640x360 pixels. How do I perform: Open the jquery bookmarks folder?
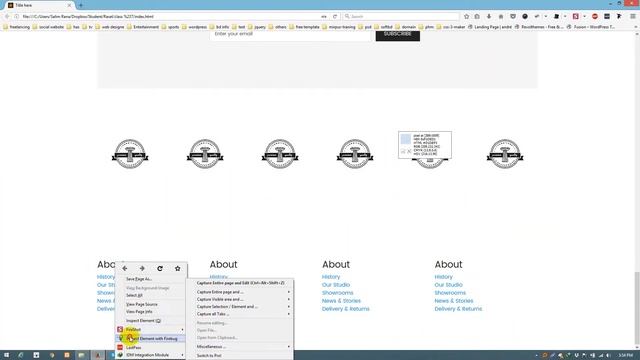click(257, 27)
